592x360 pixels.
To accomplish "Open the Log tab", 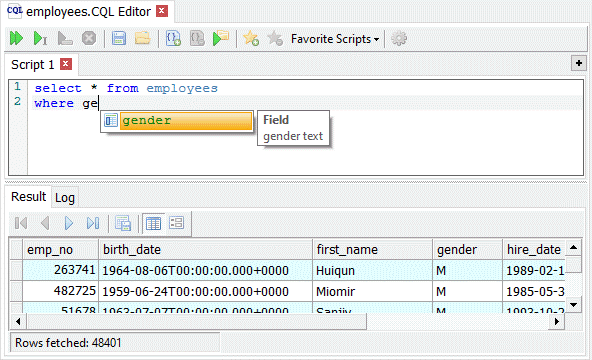I will (x=65, y=198).
